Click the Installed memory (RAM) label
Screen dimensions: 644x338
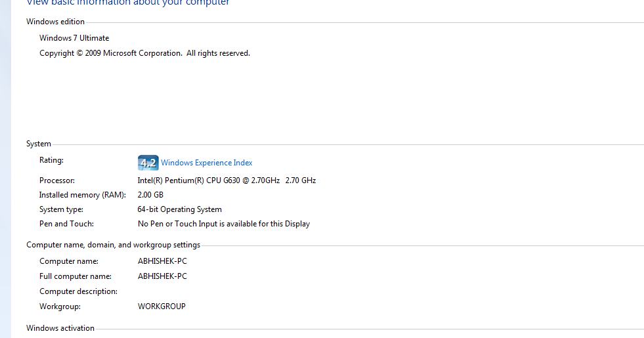coord(83,195)
